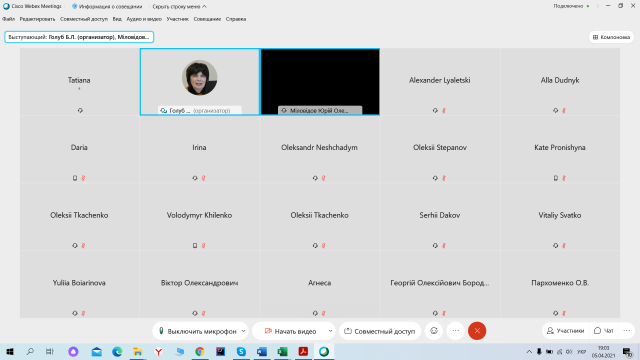
Task: Click Webex taskbar icon
Action: (x=324, y=351)
